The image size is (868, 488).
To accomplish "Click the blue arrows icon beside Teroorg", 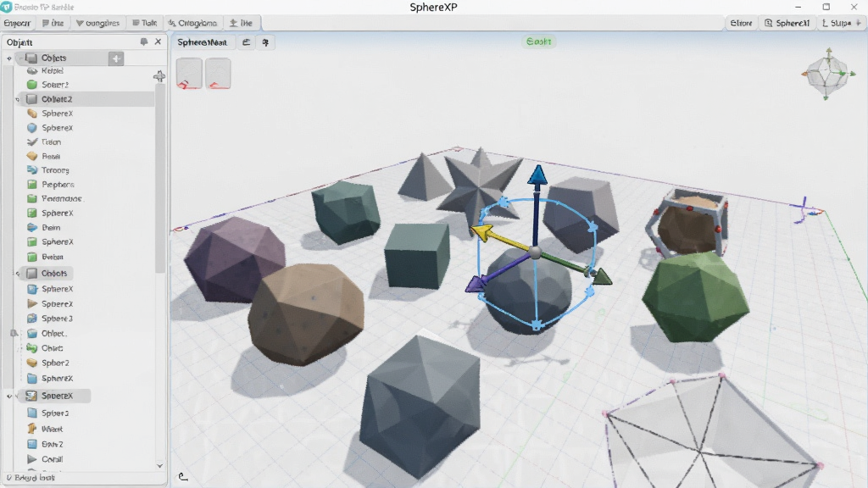I will click(x=32, y=169).
